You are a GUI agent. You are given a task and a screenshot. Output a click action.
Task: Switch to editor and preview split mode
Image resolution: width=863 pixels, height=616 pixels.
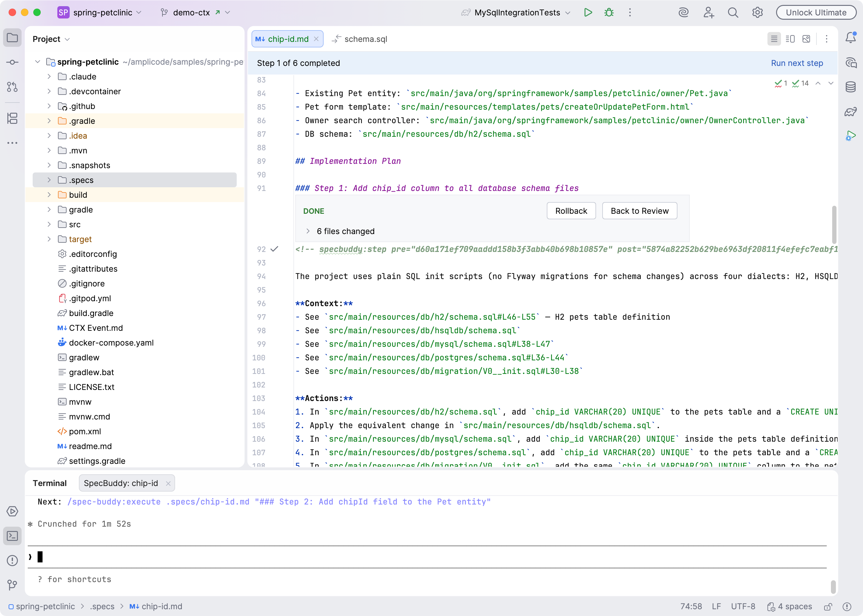point(790,39)
